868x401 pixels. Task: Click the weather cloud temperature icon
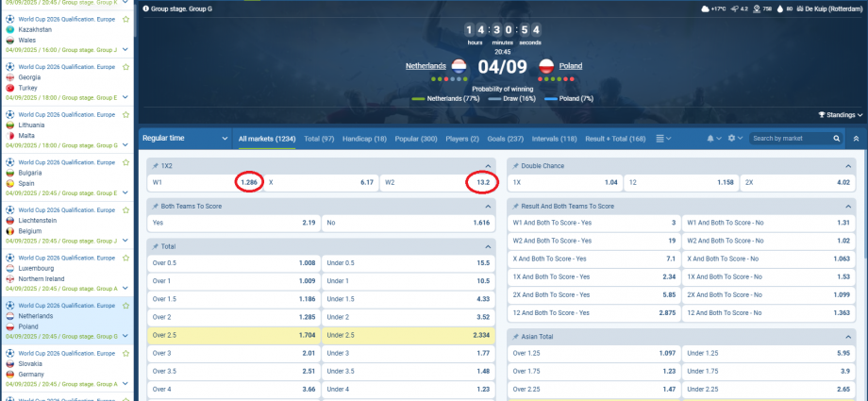(706, 8)
